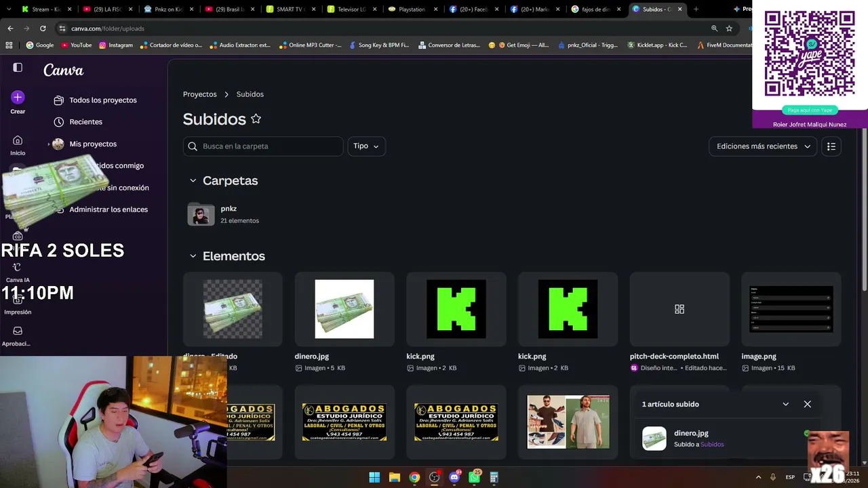Open the address bar zoom icon
This screenshot has height=488, width=868.
pos(714,28)
